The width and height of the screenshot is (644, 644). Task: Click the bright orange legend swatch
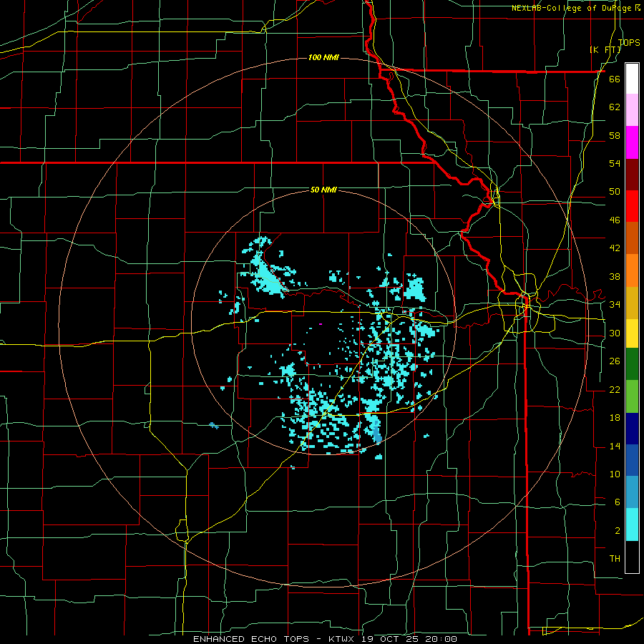632,270
